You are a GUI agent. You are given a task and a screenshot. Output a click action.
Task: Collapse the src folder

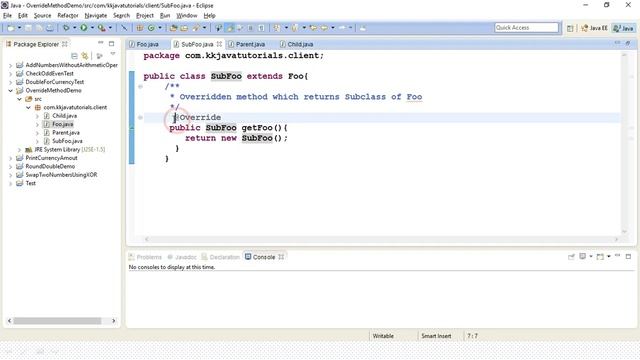[x=19, y=99]
